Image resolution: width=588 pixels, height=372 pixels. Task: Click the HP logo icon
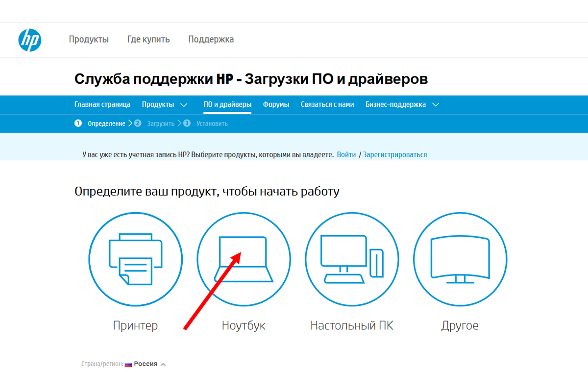point(30,40)
